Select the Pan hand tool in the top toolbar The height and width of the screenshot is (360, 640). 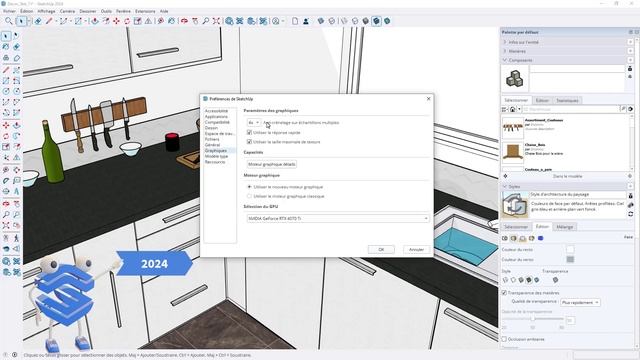(x=195, y=21)
